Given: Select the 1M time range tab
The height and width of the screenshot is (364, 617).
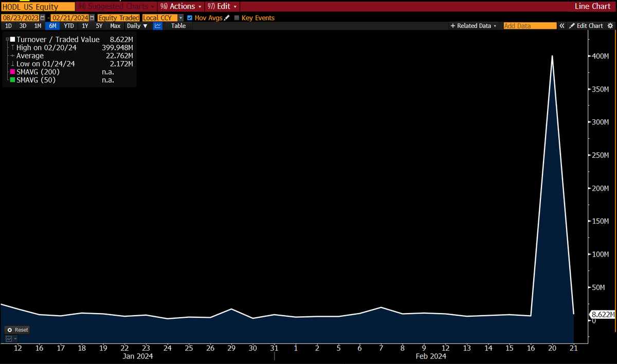Looking at the screenshot, I should coord(38,26).
